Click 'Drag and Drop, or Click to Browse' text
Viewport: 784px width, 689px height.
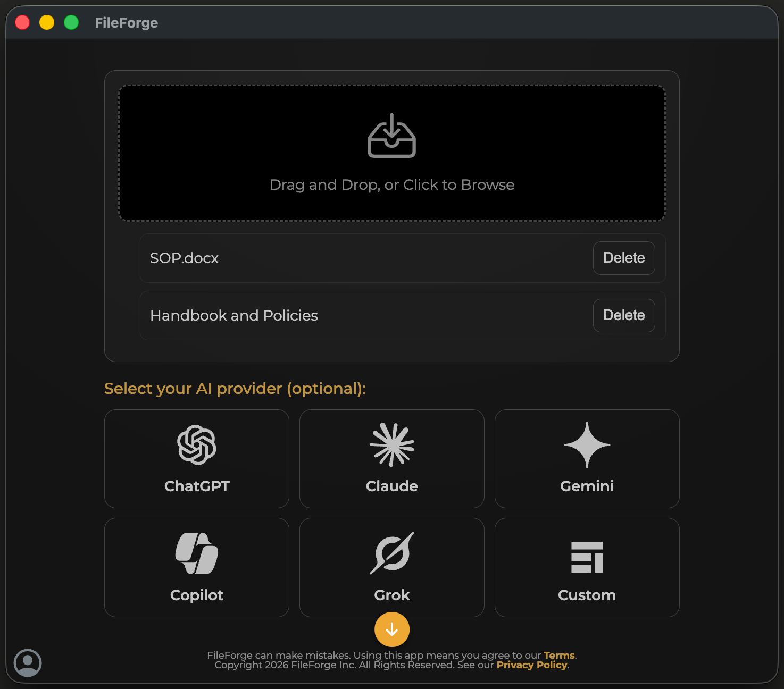392,185
